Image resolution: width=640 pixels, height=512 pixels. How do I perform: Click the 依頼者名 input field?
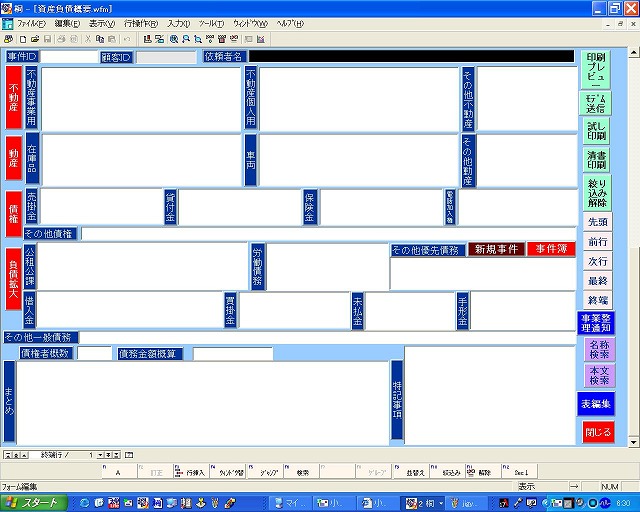click(x=410, y=57)
